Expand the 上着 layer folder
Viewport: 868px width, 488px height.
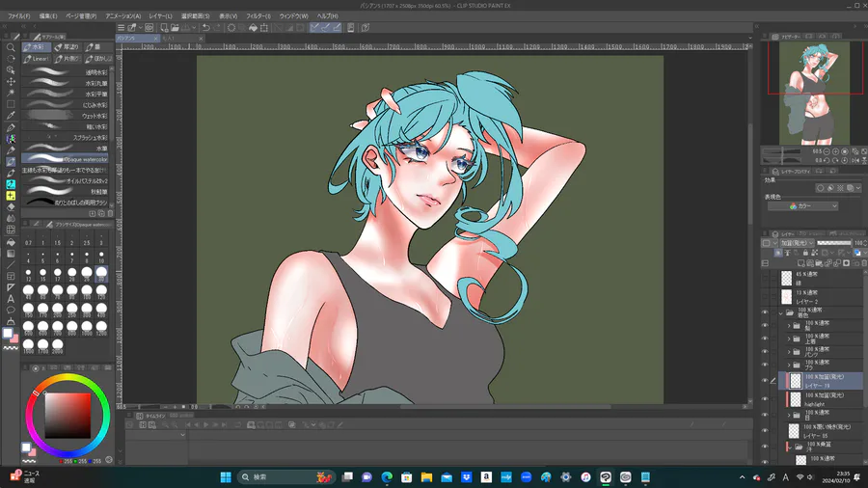(x=789, y=339)
